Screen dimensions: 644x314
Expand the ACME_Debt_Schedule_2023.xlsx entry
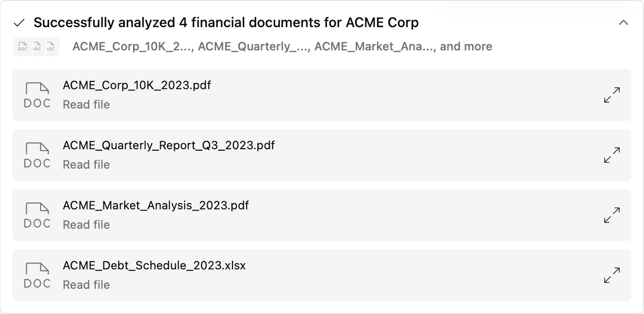(612, 275)
